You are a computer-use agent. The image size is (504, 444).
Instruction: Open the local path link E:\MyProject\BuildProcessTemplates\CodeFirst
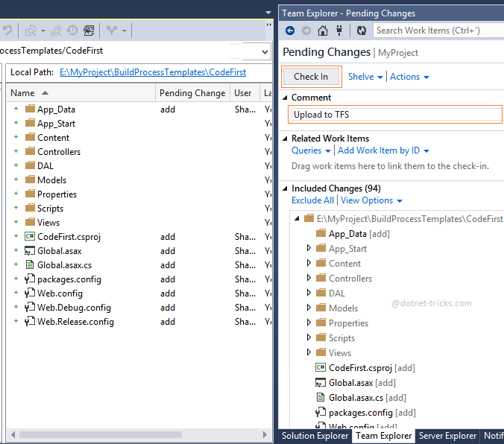pyautogui.click(x=153, y=72)
